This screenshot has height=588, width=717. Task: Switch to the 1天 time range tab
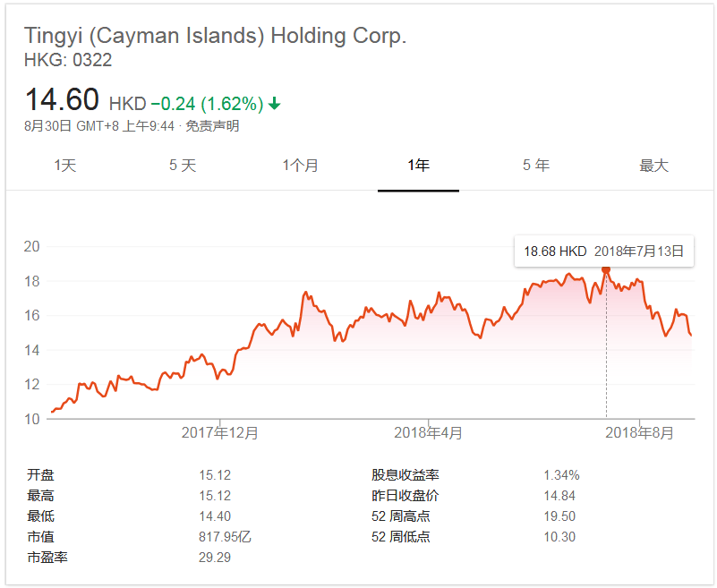pyautogui.click(x=65, y=166)
